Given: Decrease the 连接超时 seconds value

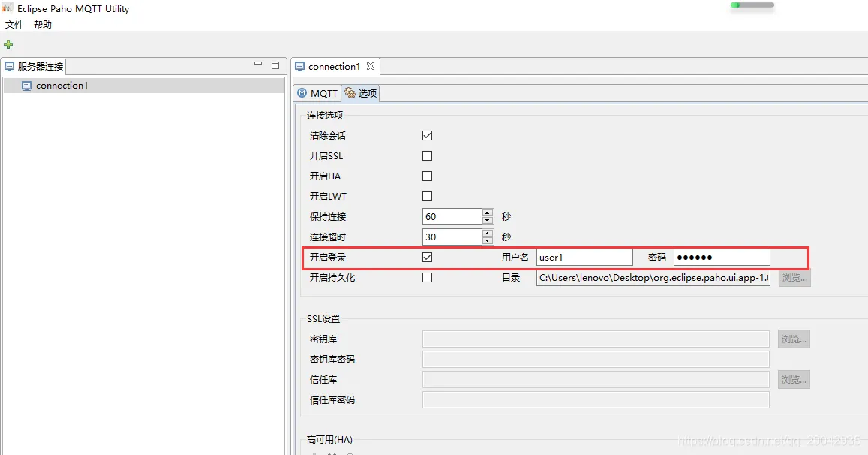Looking at the screenshot, I should pyautogui.click(x=488, y=240).
